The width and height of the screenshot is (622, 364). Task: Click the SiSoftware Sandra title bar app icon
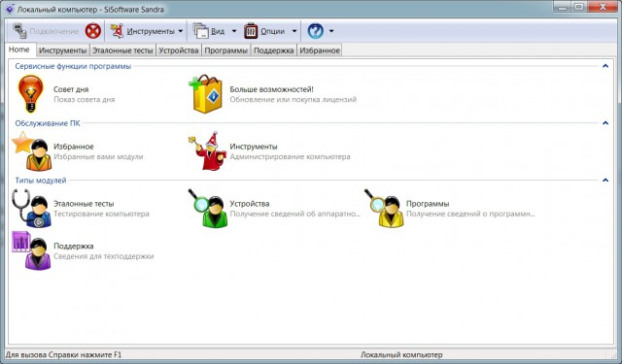pos(10,9)
